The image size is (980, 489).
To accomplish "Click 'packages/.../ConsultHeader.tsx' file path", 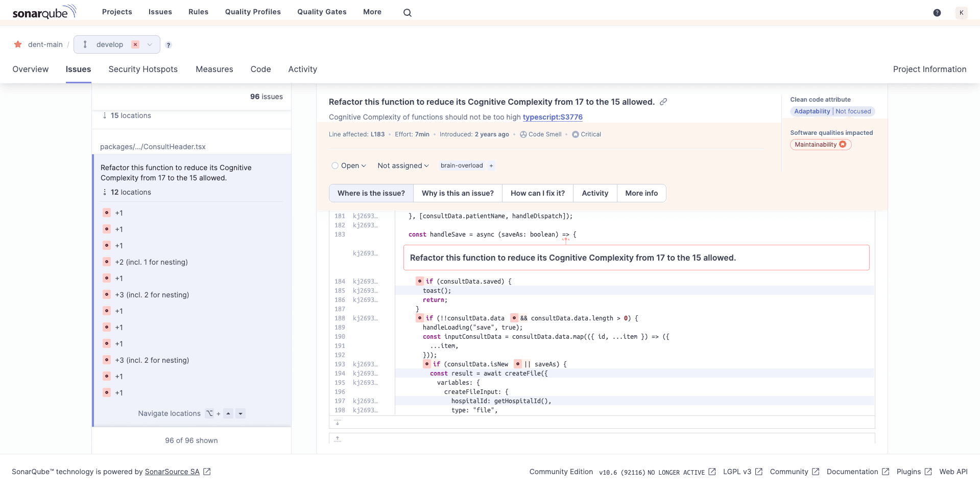I will tap(153, 147).
